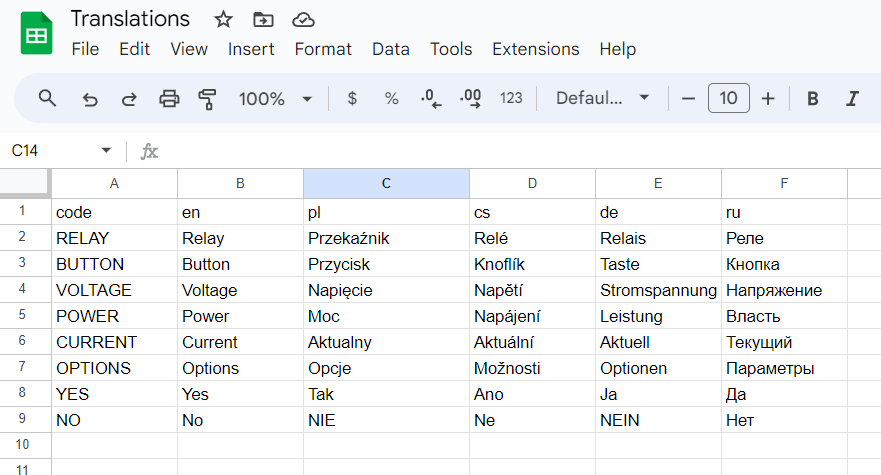
Task: Open the search menus magnifier icon
Action: pyautogui.click(x=47, y=98)
